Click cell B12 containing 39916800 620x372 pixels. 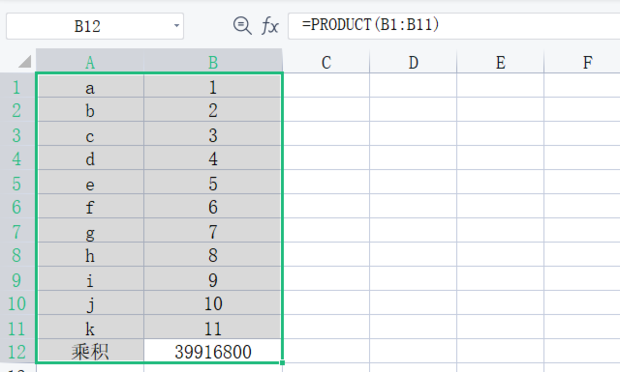(x=213, y=351)
